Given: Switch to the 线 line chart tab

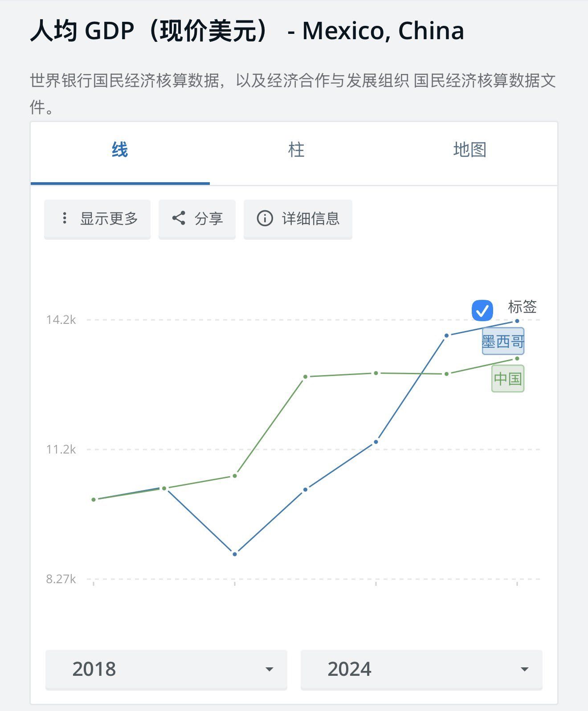Looking at the screenshot, I should [x=120, y=150].
